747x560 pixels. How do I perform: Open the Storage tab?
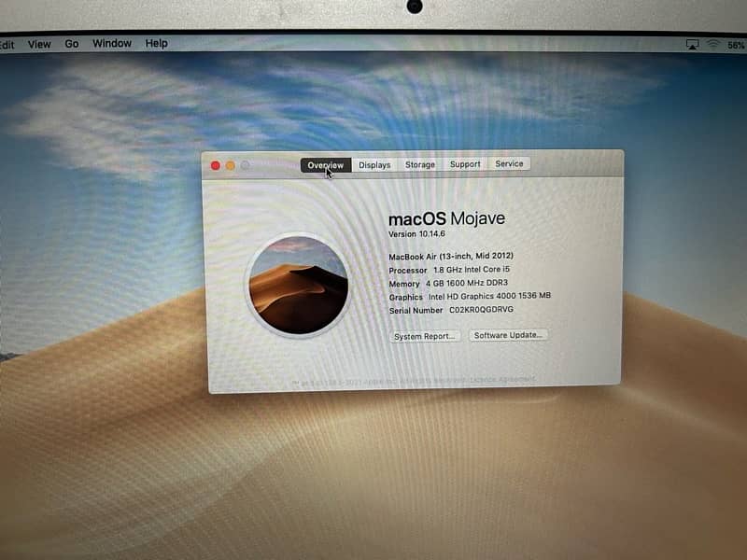[x=419, y=164]
